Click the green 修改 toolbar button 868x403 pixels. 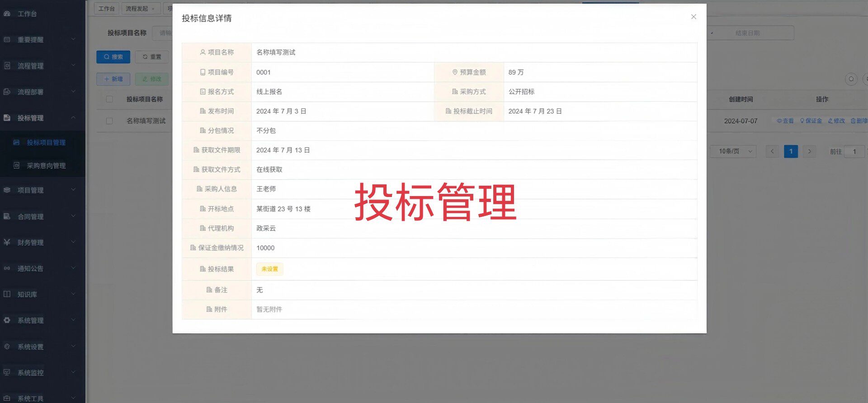pos(152,79)
